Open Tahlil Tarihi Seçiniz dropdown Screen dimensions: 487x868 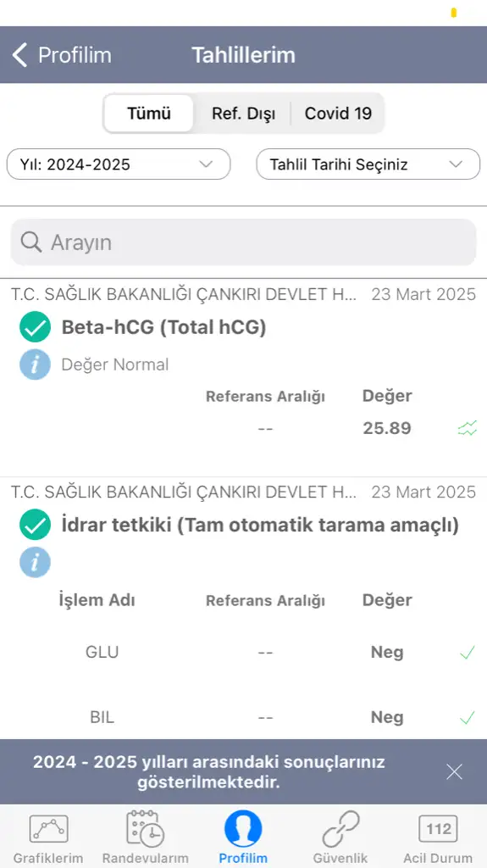368,164
